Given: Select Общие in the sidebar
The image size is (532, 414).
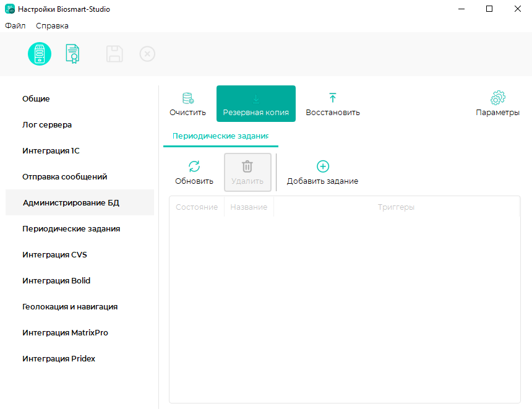Looking at the screenshot, I should (x=80, y=99).
